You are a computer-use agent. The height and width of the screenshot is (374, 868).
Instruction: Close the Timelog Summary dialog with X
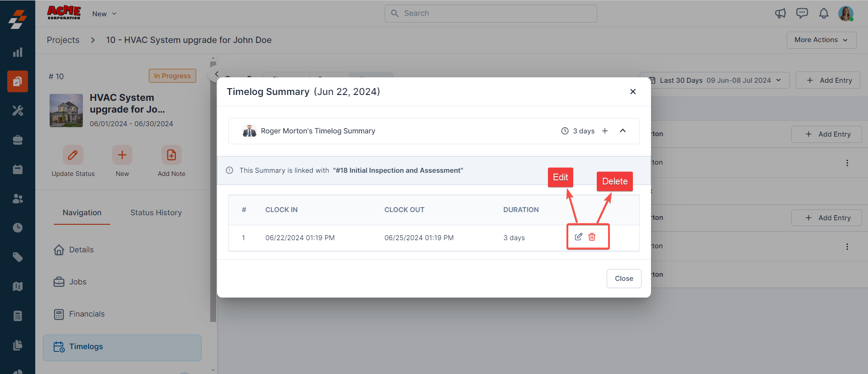pos(633,92)
